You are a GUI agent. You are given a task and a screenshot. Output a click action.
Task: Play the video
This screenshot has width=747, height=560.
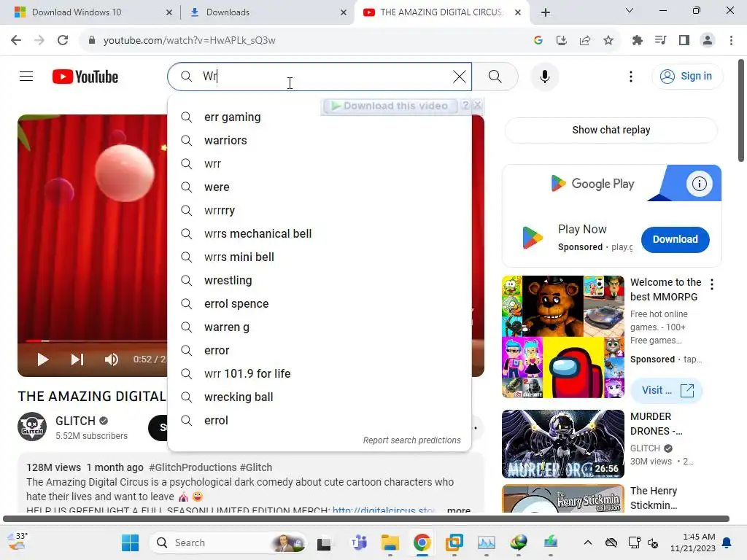pos(43,359)
